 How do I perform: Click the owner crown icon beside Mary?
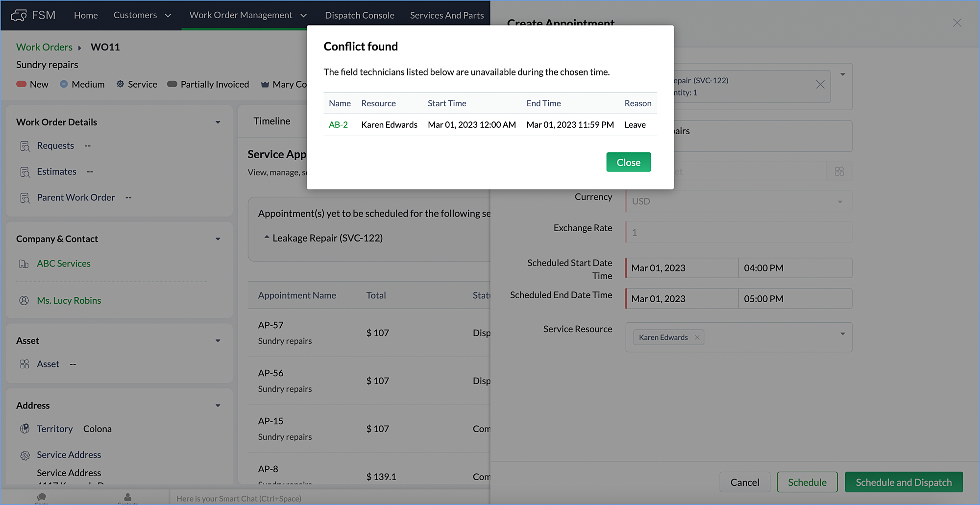pos(265,84)
